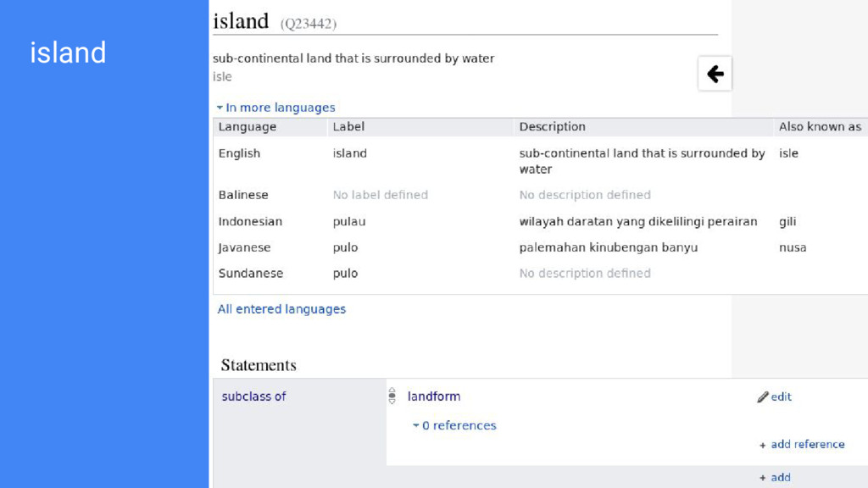This screenshot has width=868, height=488.
Task: Click the pencil edit icon beside landform
Action: (763, 397)
